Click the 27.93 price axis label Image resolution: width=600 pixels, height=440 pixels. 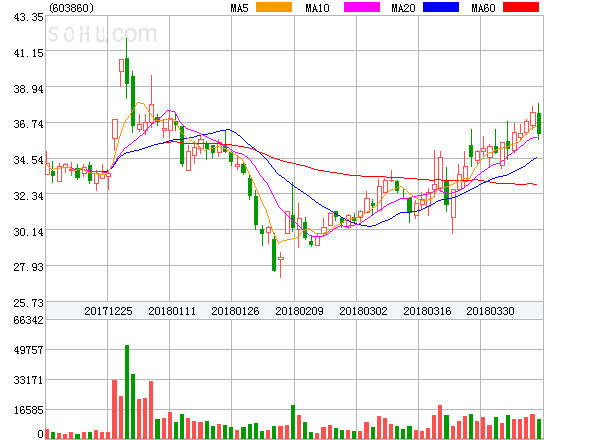(28, 267)
